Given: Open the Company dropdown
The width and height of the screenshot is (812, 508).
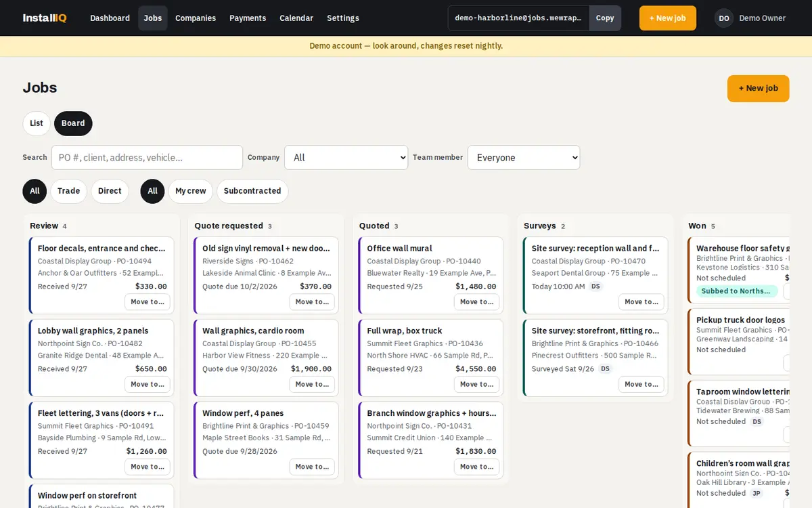Looking at the screenshot, I should click(346, 158).
